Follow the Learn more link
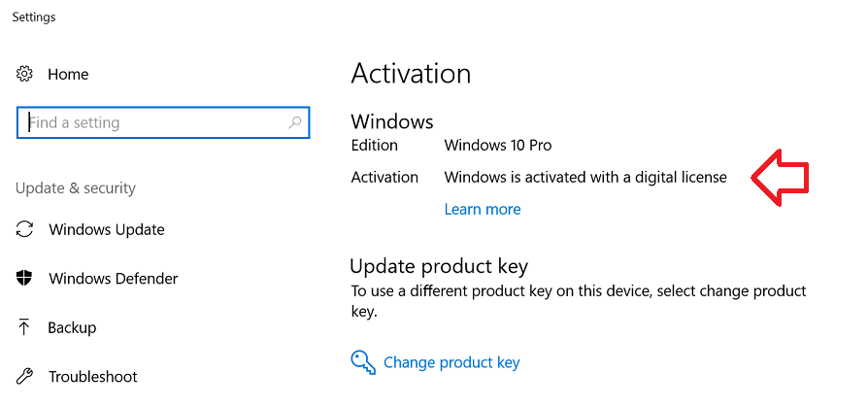Image resolution: width=868 pixels, height=406 pixels. 483,210
